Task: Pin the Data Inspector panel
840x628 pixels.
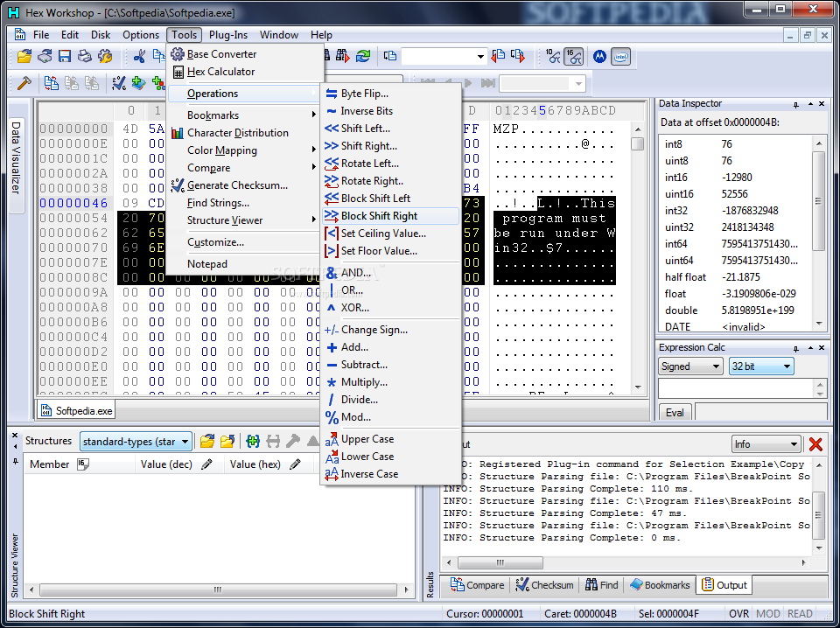Action: tap(796, 104)
